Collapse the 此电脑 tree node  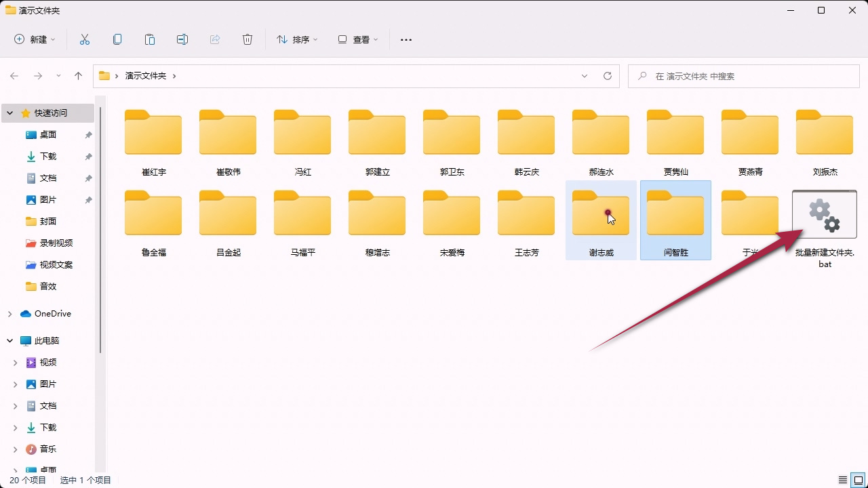9,341
